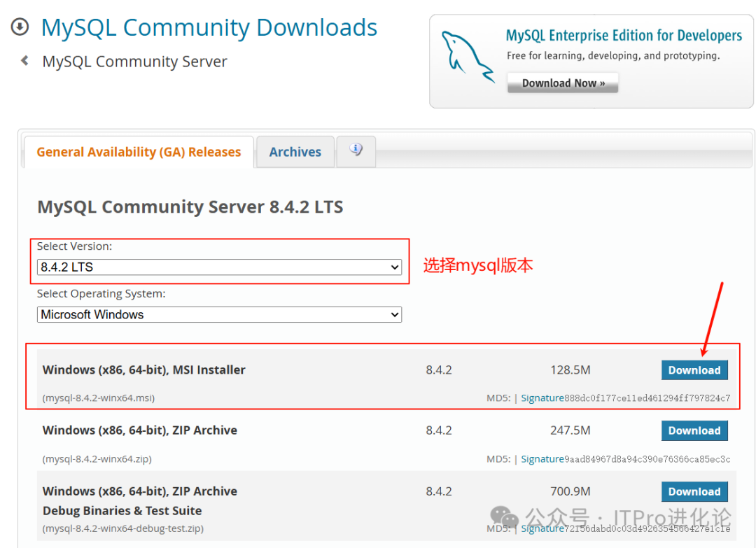
Task: Download the 700.9M Debug Binaries ZIP
Action: coord(694,491)
